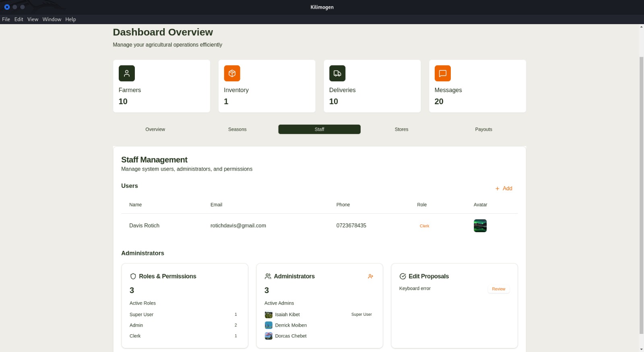Click the Administrators people icon
Viewport: 644px width, 352px height.
point(268,276)
